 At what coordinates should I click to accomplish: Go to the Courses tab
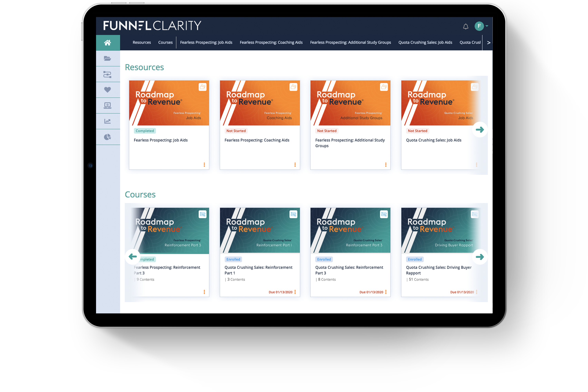pos(165,43)
